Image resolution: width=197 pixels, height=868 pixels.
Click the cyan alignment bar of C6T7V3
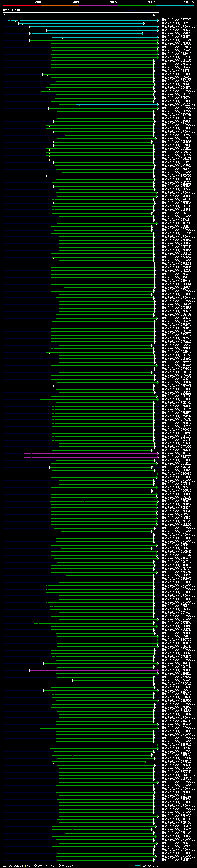tap(83, 20)
